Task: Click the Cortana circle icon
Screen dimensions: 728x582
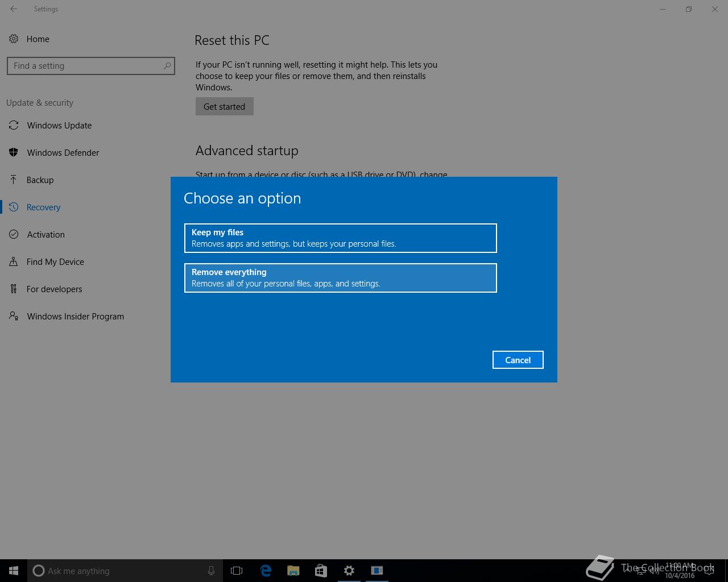Action: 39,571
